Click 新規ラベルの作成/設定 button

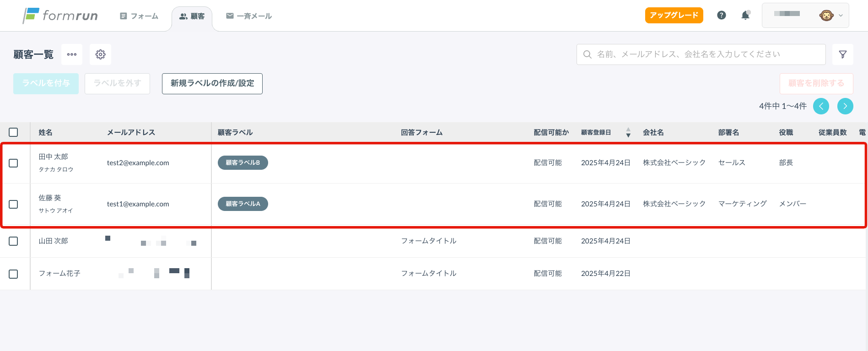[212, 83]
